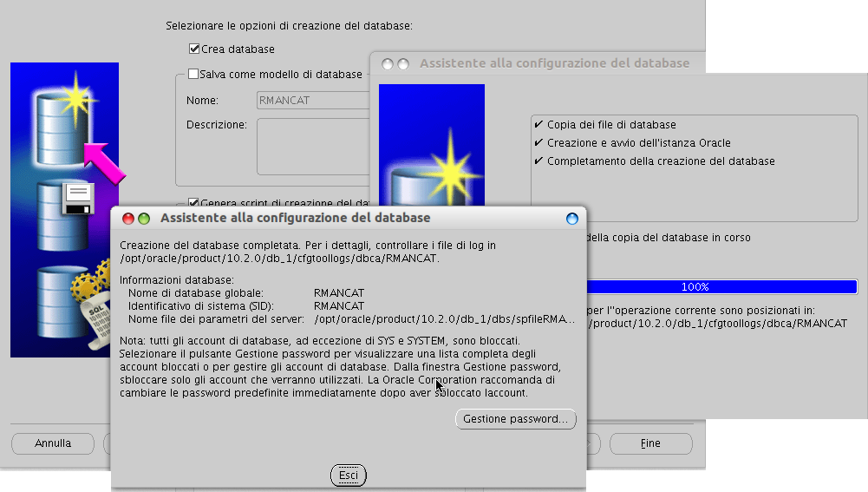Click the log path text in progress window

pyautogui.click(x=717, y=323)
